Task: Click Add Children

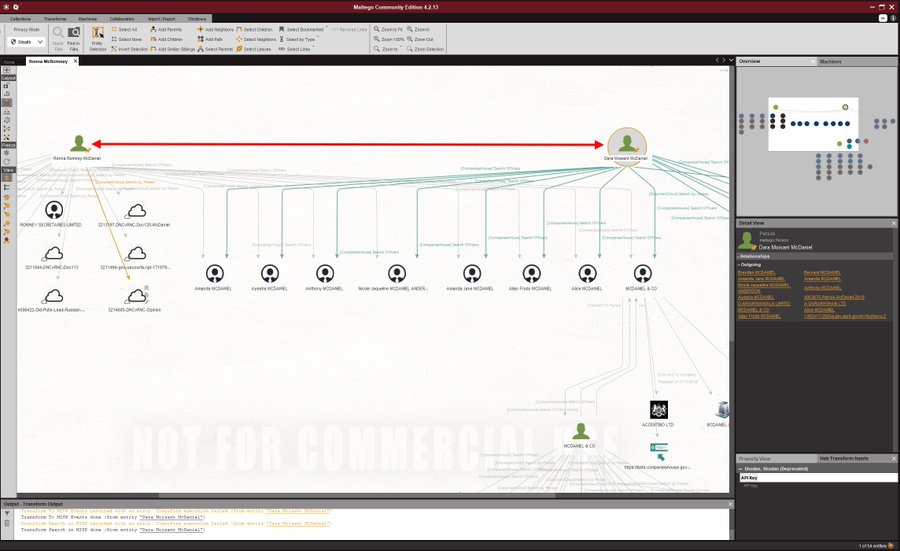Action: 166,39
